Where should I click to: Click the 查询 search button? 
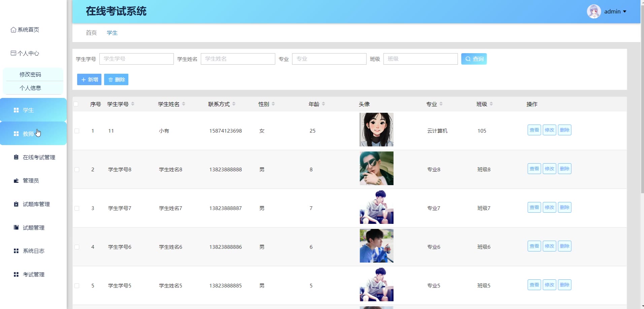pyautogui.click(x=474, y=59)
